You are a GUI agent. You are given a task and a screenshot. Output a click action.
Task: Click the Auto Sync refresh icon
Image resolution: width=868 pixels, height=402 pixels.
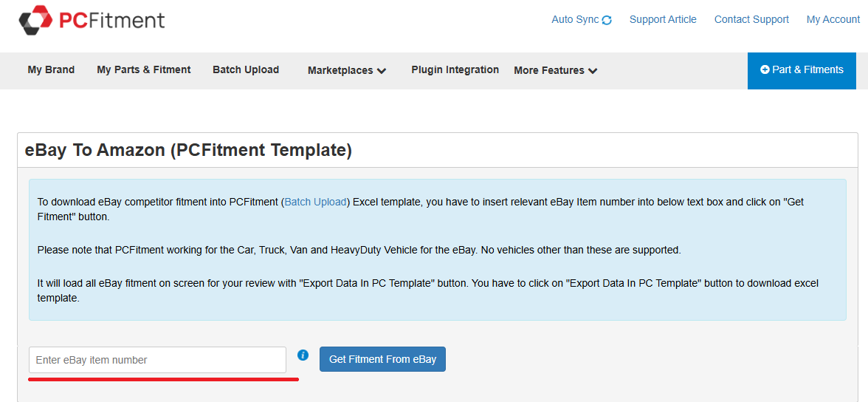(607, 20)
